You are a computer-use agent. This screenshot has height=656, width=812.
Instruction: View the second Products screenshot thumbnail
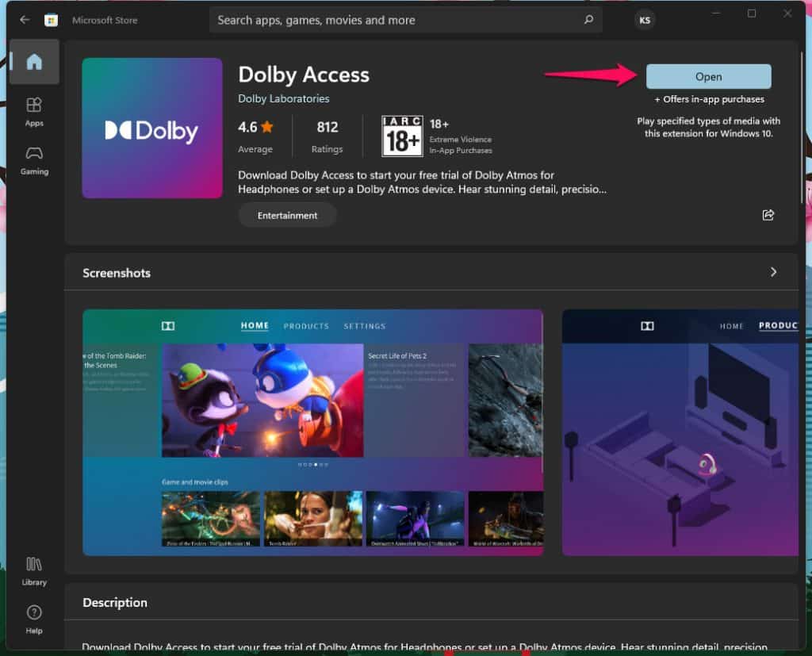(x=680, y=432)
